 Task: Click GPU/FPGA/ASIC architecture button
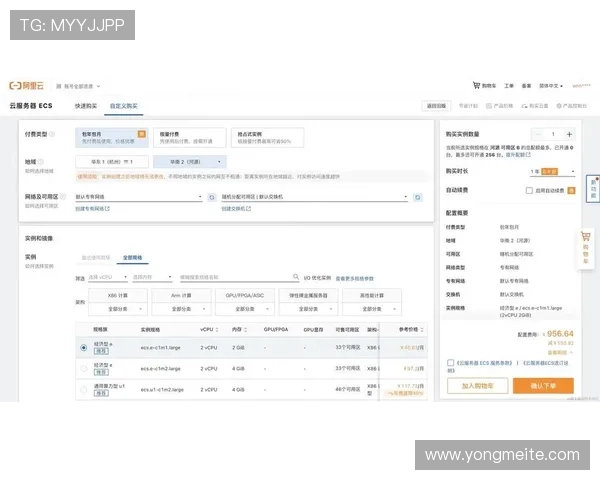[245, 296]
